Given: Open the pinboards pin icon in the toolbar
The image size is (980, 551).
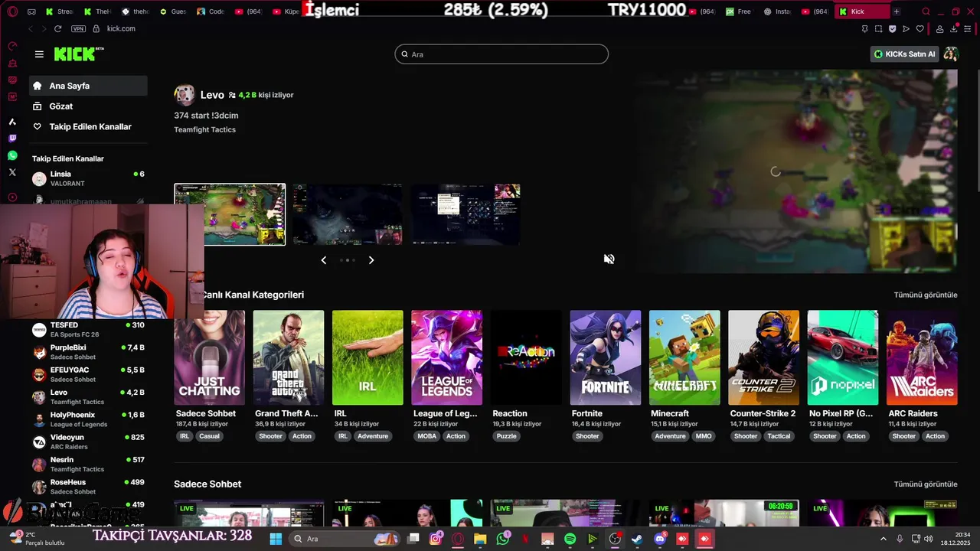Looking at the screenshot, I should (864, 28).
